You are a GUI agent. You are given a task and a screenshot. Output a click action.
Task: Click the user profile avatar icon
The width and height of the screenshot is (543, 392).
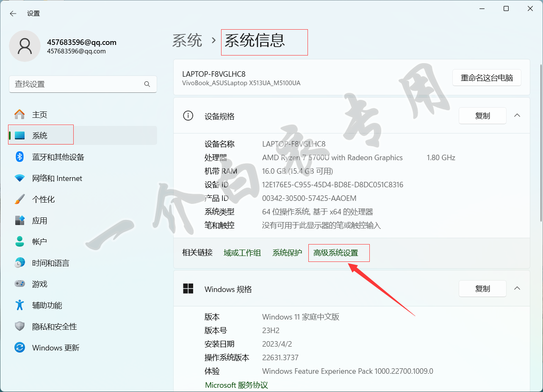pos(25,46)
